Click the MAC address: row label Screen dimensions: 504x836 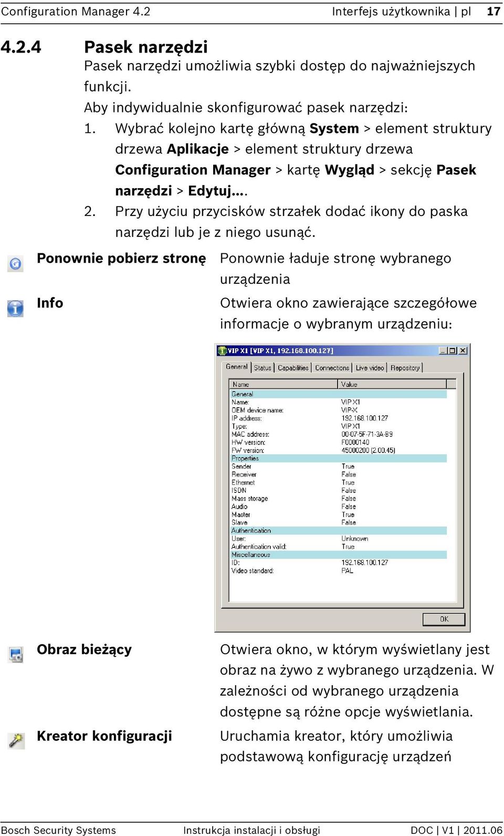[250, 435]
